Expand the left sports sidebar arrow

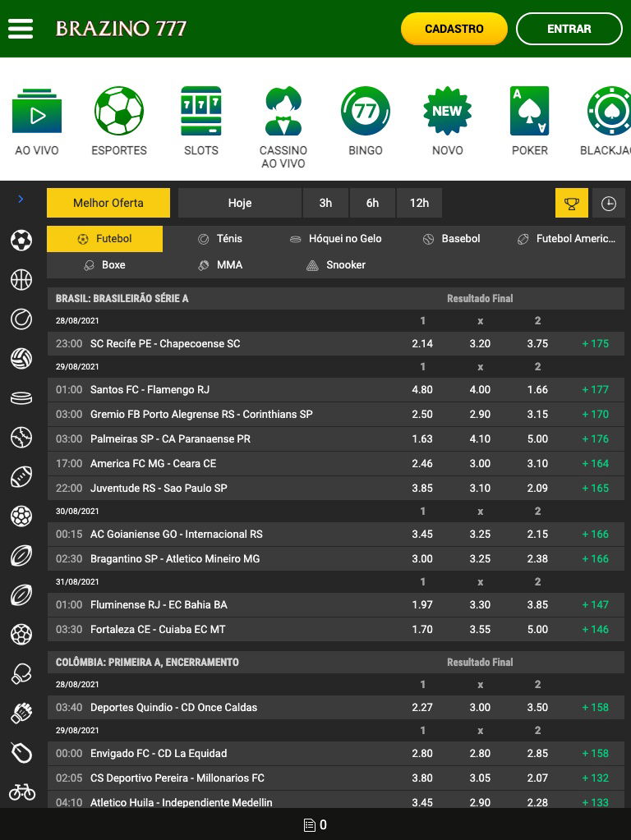tap(21, 200)
